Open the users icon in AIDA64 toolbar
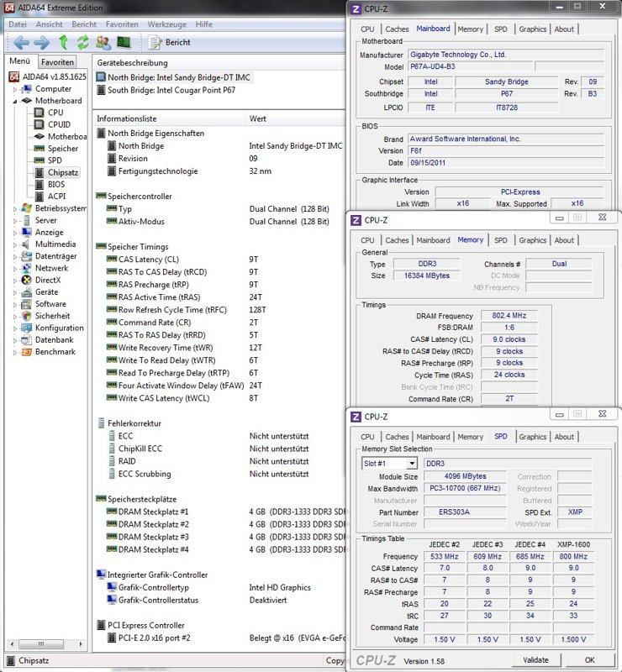 coord(103,43)
